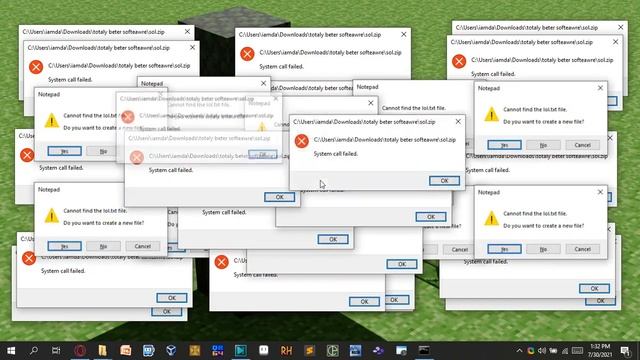
Task: Click OK in the bottom-center error dialog with the error icon
Action: [364, 302]
